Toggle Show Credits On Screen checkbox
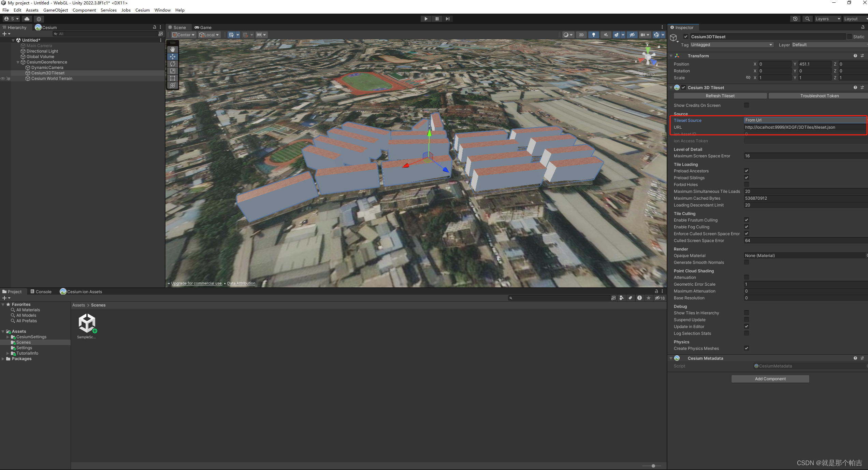 (x=747, y=105)
